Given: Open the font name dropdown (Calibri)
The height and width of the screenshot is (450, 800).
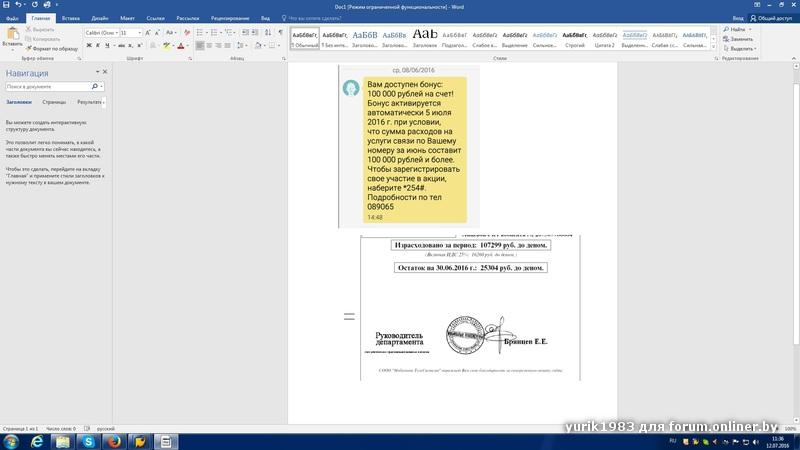Looking at the screenshot, I should click(x=115, y=33).
